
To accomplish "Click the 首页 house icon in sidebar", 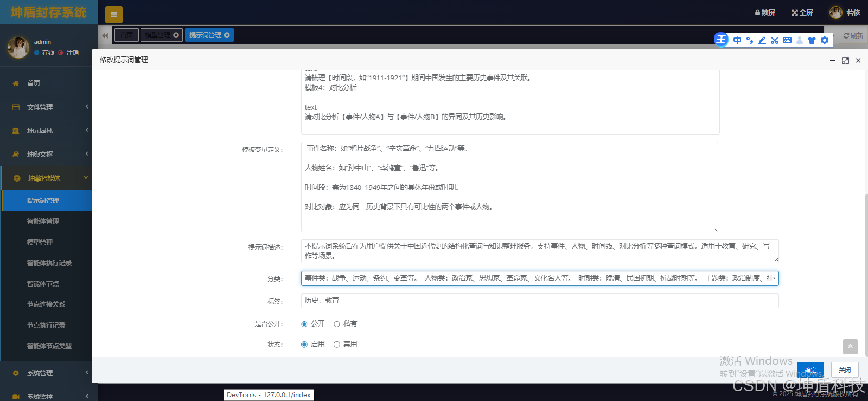I will [16, 84].
